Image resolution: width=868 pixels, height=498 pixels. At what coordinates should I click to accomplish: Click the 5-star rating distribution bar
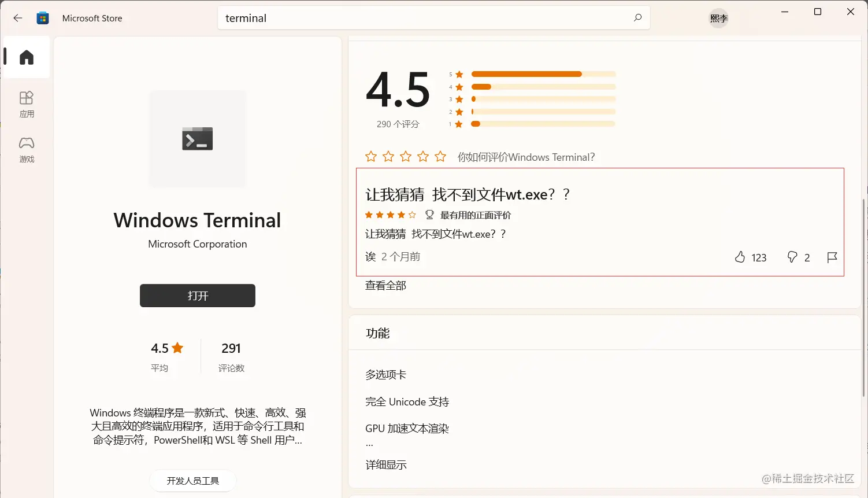544,74
